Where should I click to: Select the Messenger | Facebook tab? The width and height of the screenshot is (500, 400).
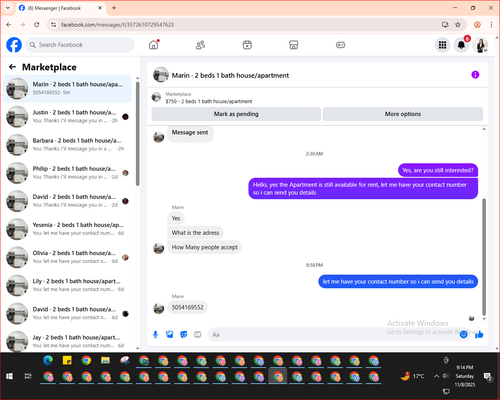[x=60, y=8]
